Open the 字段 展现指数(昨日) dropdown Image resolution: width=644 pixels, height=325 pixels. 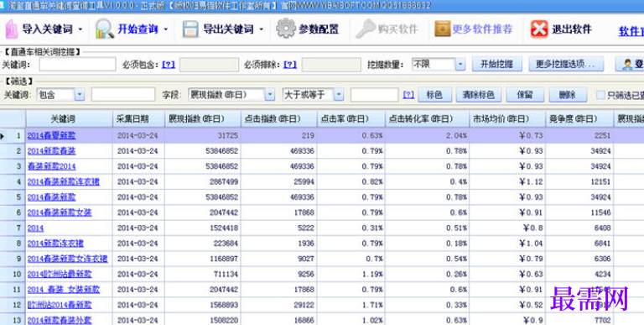pyautogui.click(x=269, y=95)
